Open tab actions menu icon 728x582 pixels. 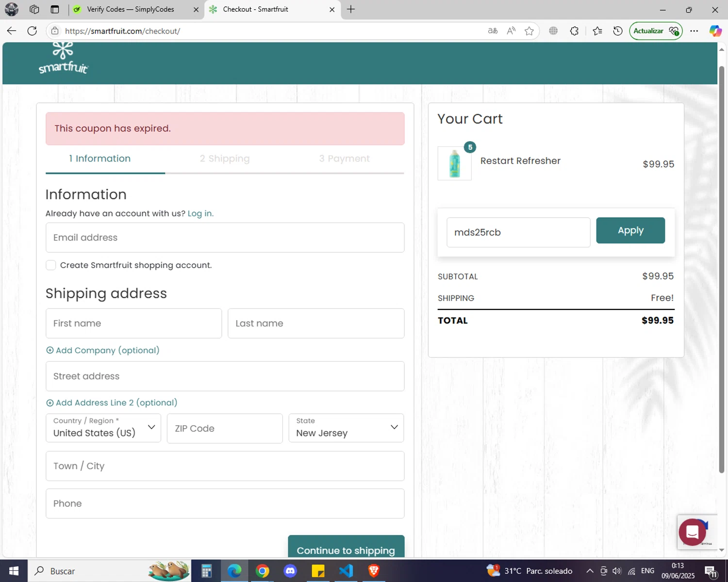(x=55, y=9)
